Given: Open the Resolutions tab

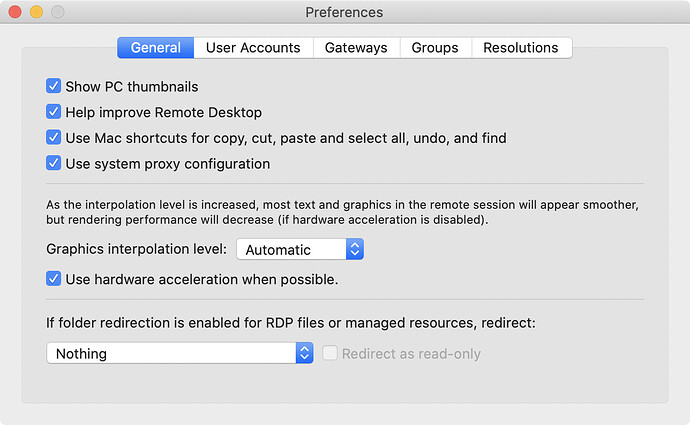Looking at the screenshot, I should click(x=520, y=48).
